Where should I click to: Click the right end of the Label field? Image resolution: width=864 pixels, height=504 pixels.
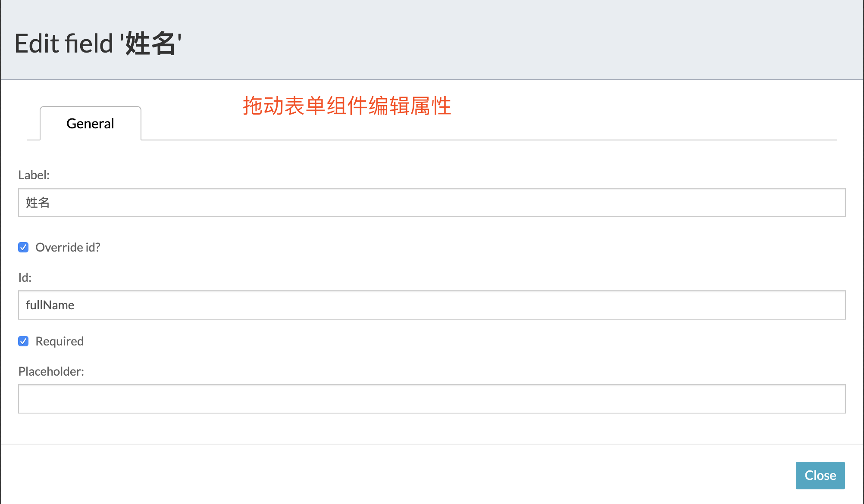tap(832, 202)
